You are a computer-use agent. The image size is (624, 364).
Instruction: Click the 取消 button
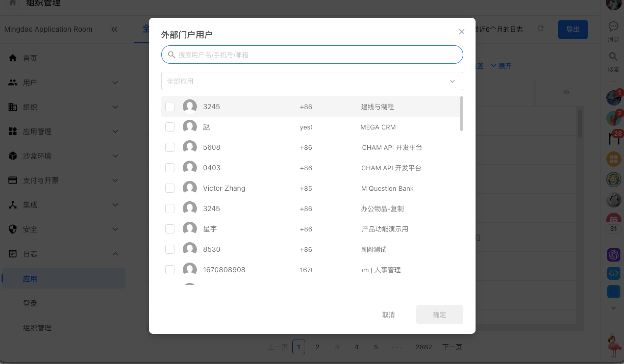[x=388, y=315]
